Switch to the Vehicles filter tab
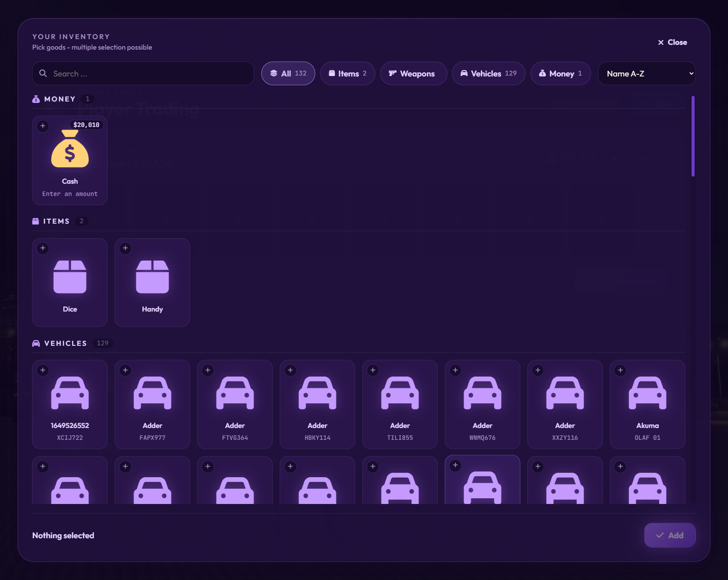Screen dimensions: 728x580 pyautogui.click(x=489, y=73)
